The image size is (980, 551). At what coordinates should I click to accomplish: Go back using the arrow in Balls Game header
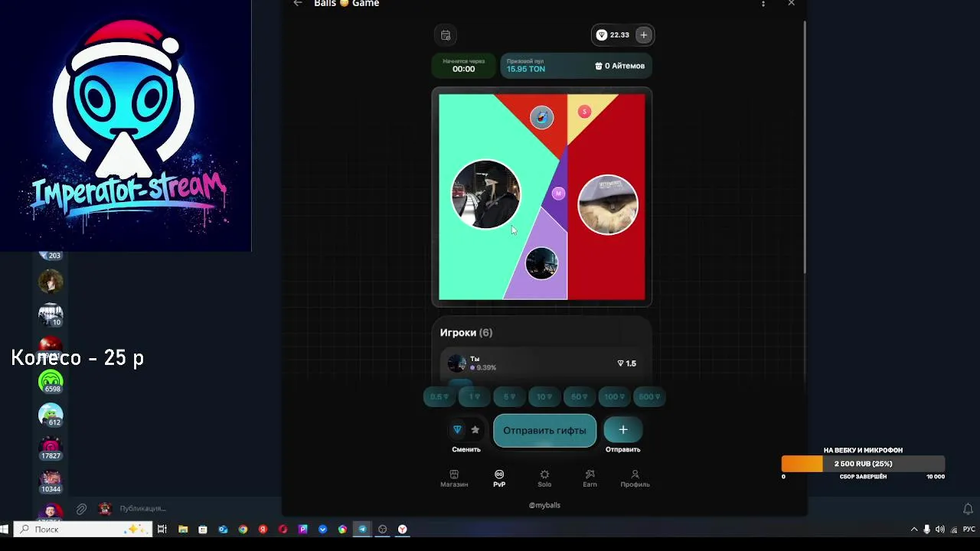tap(298, 4)
